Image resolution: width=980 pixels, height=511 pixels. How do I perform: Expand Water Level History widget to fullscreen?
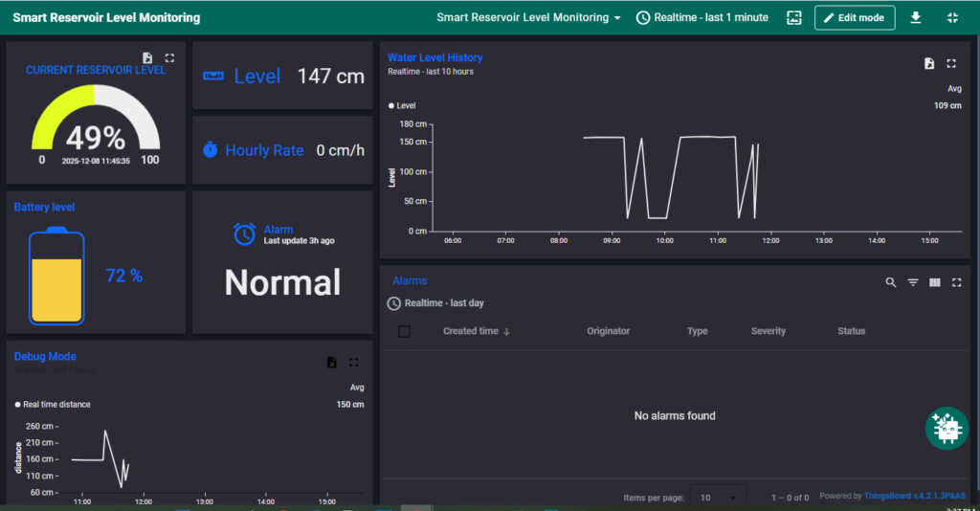click(951, 64)
